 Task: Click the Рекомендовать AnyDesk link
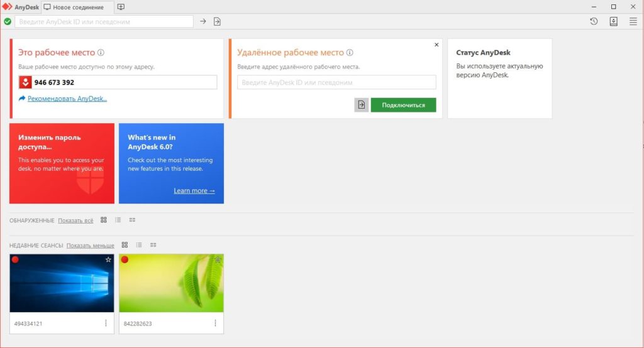tap(67, 99)
